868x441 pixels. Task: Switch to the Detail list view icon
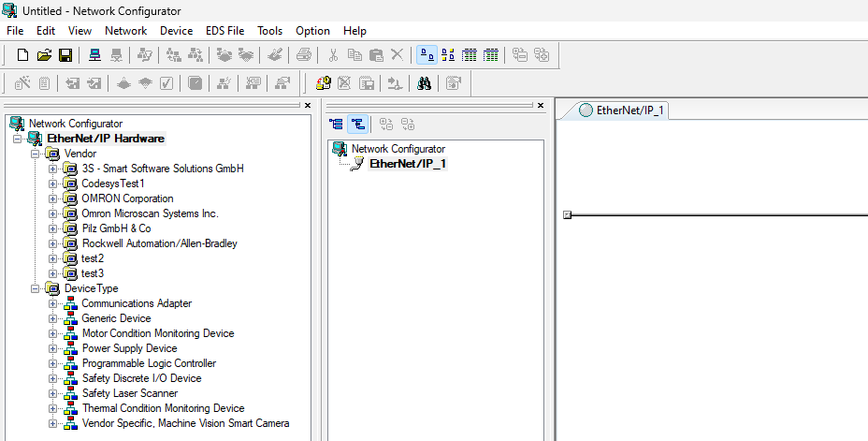tap(469, 55)
